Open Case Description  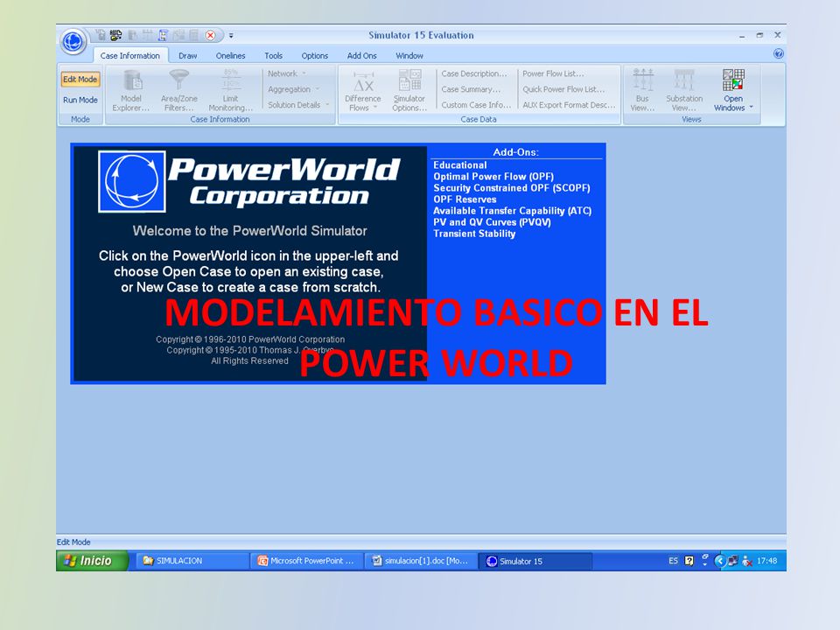coord(473,73)
